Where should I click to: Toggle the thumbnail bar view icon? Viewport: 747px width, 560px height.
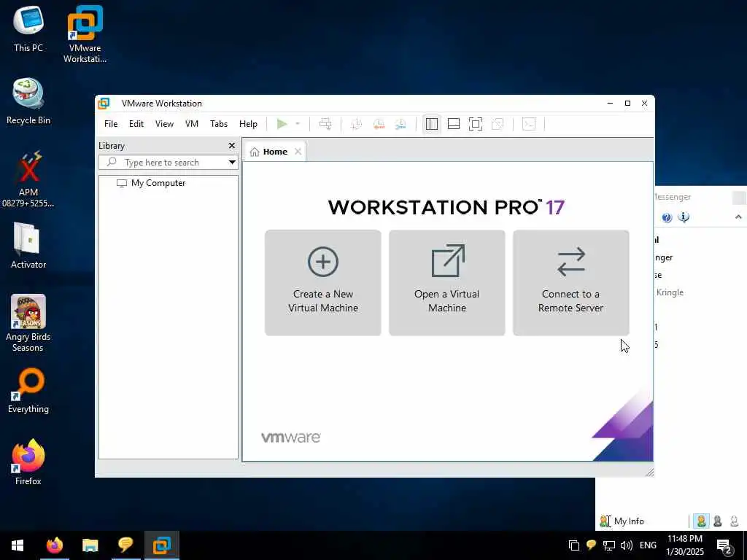pyautogui.click(x=454, y=124)
